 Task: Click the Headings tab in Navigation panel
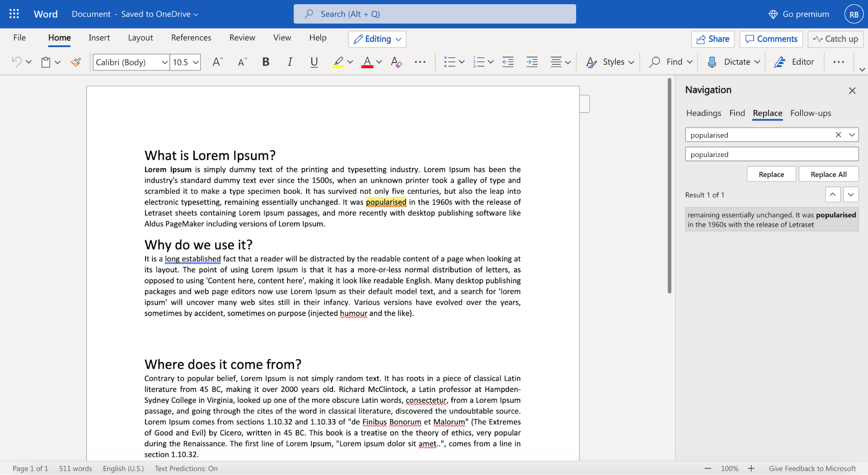click(704, 112)
